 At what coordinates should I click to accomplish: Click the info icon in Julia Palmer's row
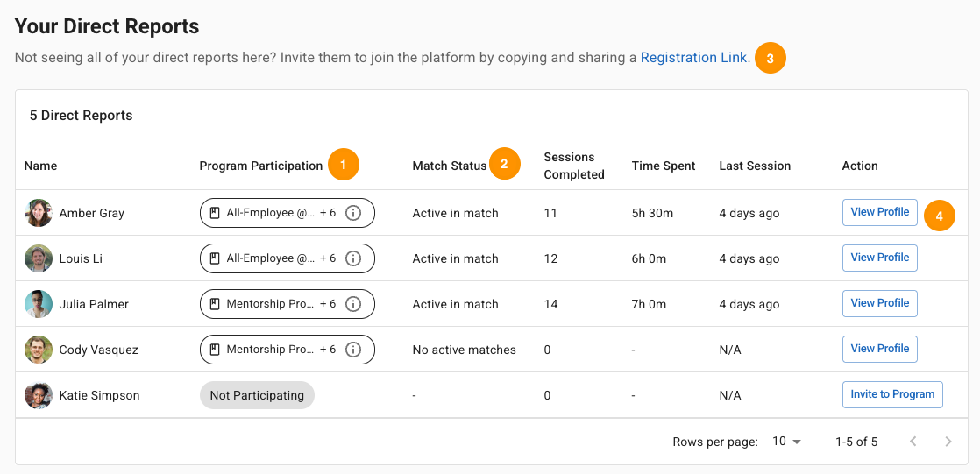(353, 304)
